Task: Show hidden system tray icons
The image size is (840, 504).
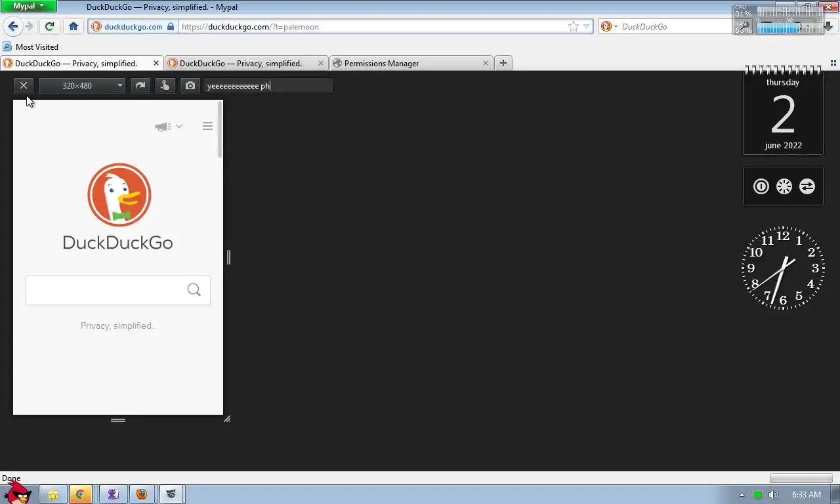Action: (x=742, y=495)
